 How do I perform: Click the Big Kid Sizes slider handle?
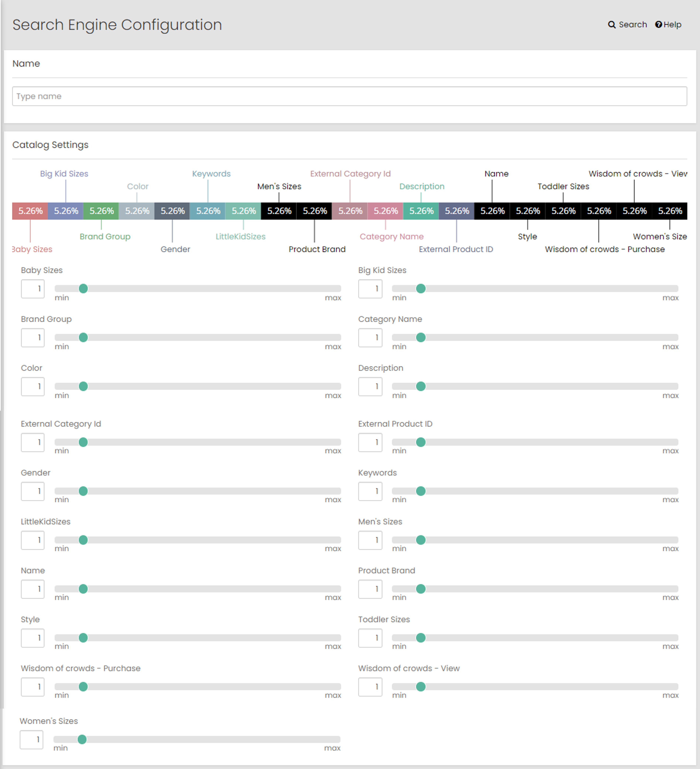pos(420,289)
